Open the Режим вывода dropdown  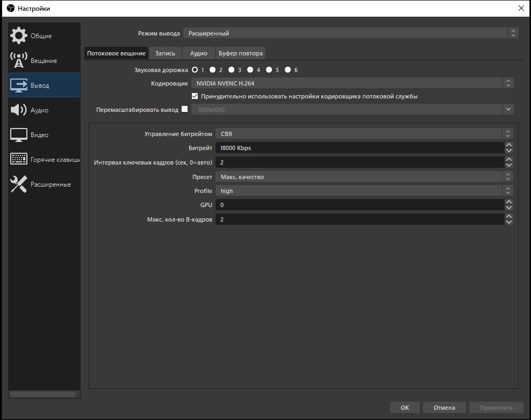tap(350, 33)
